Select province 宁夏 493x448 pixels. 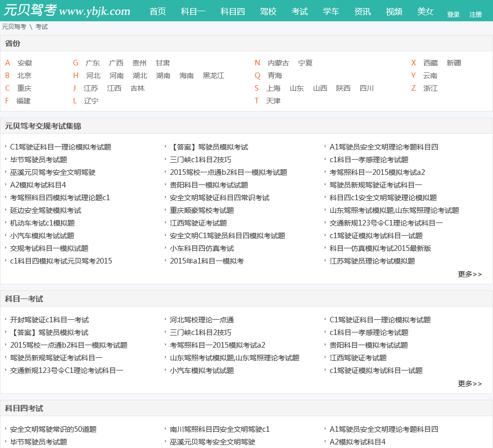coord(305,63)
